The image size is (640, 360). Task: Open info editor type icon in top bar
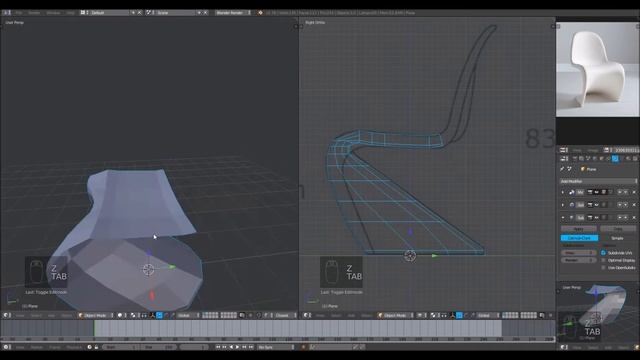pos(7,13)
